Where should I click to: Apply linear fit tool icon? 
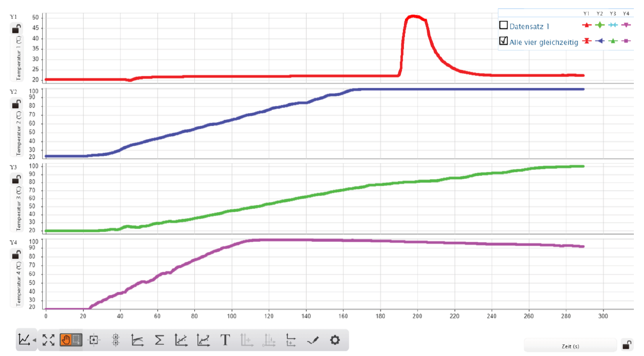coord(181,340)
